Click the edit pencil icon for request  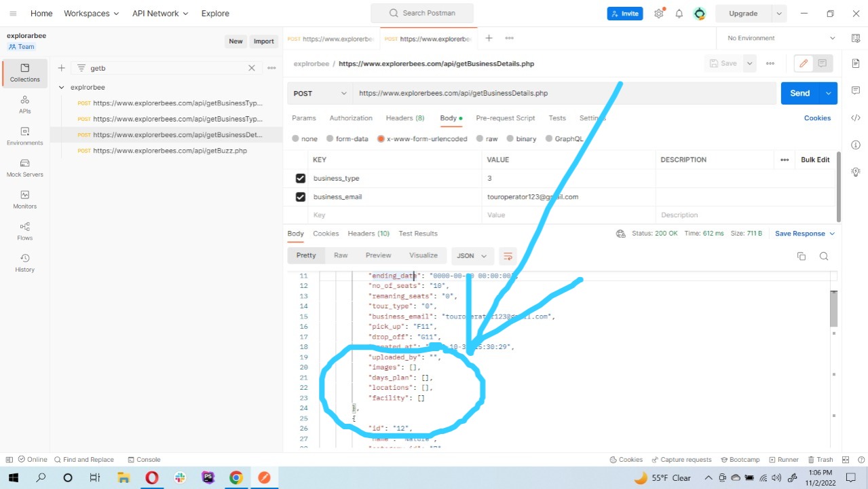[x=804, y=63]
